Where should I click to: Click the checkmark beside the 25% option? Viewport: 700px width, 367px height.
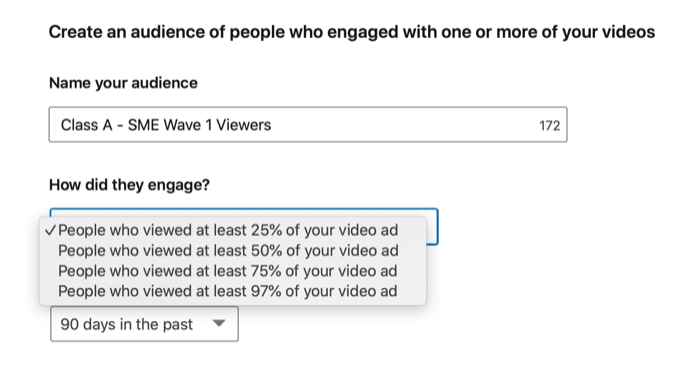50,230
